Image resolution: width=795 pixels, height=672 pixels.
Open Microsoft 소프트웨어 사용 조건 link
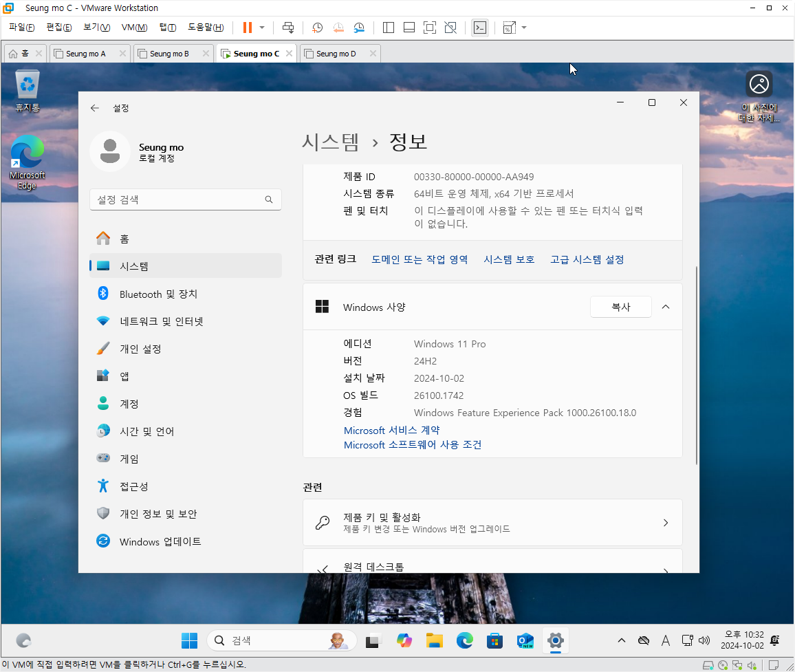tap(412, 445)
